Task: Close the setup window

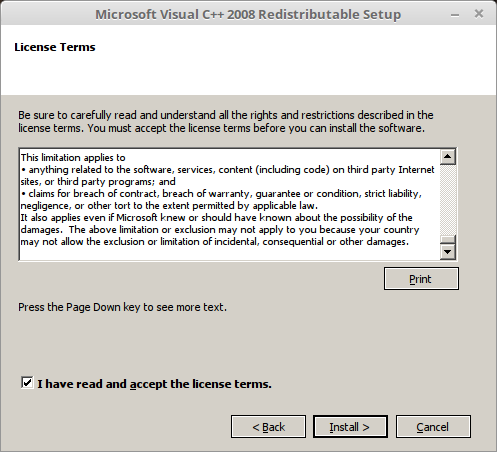Action: 479,14
